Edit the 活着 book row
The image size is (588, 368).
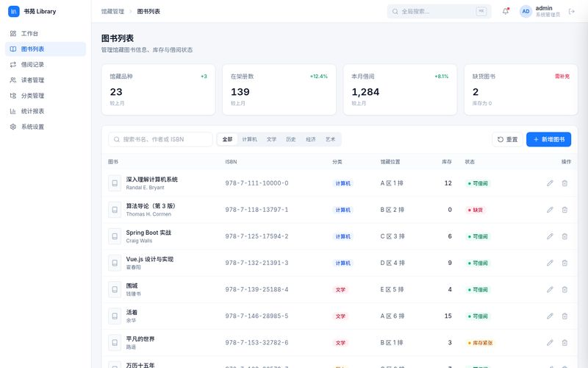tap(550, 316)
